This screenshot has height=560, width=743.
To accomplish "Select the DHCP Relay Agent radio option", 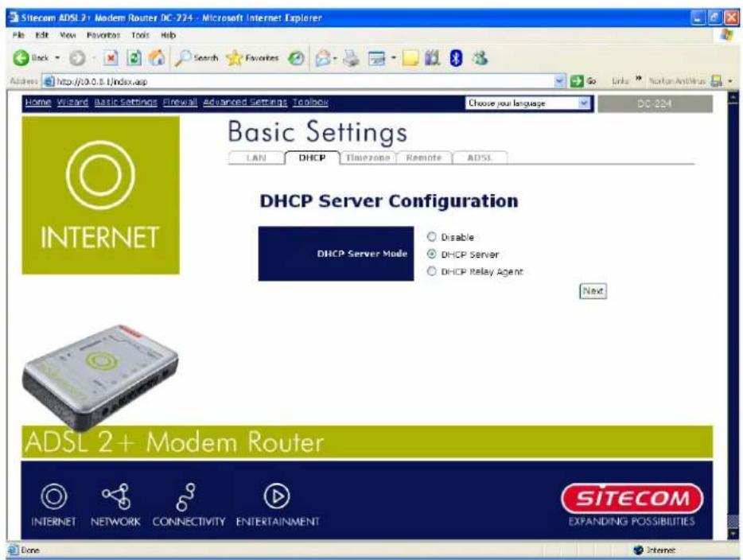I will [431, 271].
